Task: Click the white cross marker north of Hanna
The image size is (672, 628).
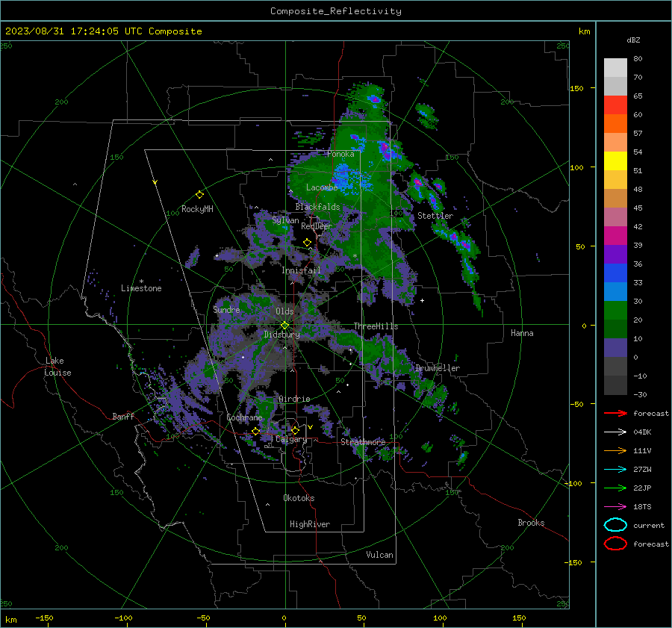Action: tap(422, 300)
